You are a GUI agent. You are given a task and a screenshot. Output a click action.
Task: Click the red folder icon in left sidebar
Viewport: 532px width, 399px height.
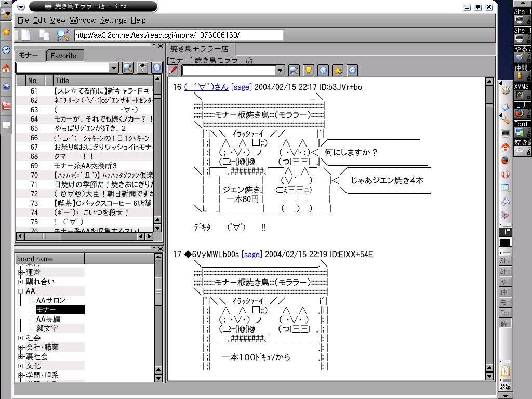click(x=6, y=106)
